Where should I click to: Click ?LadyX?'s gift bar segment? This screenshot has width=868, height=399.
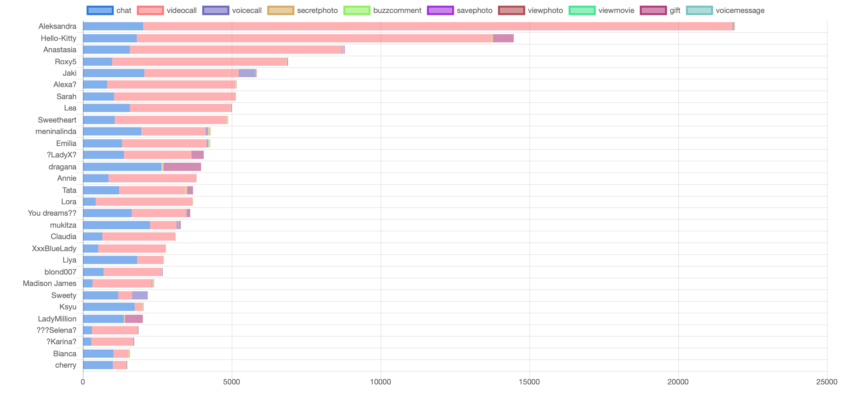pos(198,155)
